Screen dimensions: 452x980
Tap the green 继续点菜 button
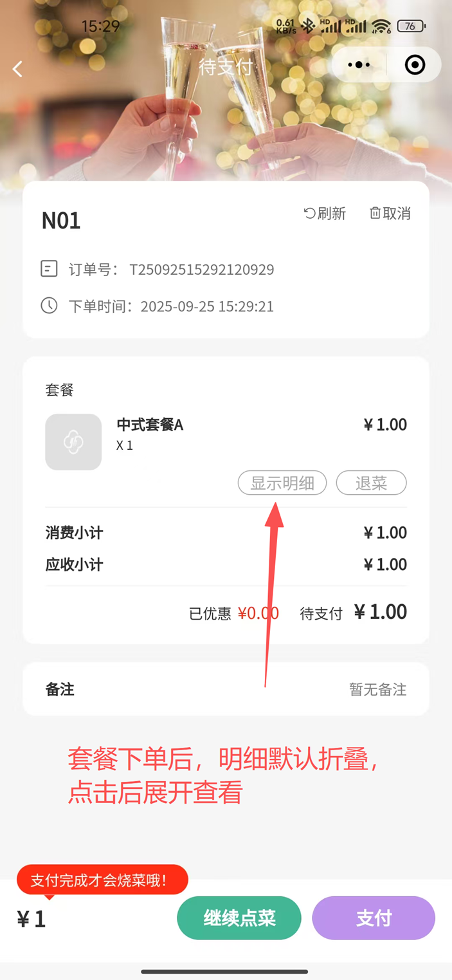click(239, 918)
